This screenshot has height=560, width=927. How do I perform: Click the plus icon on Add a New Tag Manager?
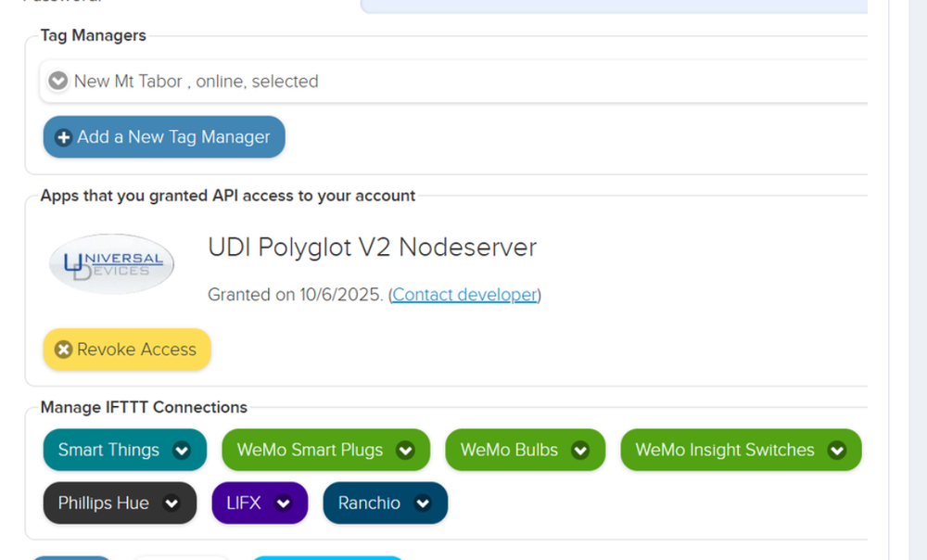click(x=64, y=137)
